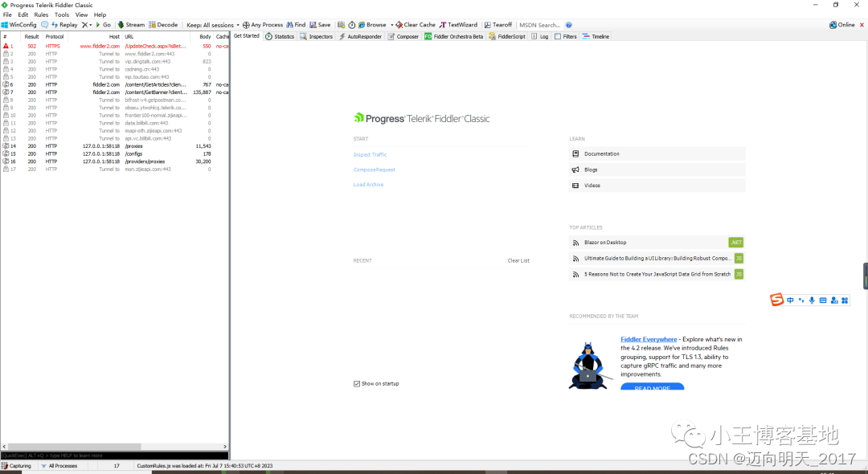The width and height of the screenshot is (868, 474).
Task: Open the View menu
Action: click(81, 15)
